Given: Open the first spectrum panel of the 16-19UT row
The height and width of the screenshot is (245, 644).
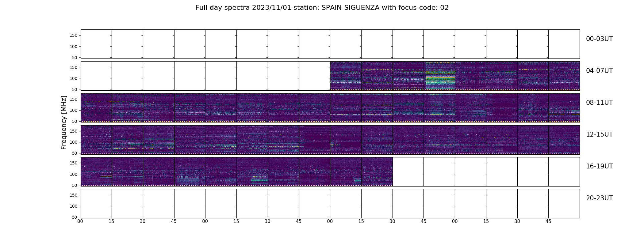Looking at the screenshot, I should coord(96,171).
